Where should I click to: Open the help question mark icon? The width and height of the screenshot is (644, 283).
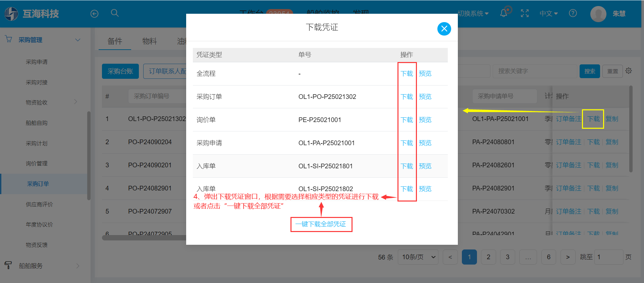click(573, 13)
